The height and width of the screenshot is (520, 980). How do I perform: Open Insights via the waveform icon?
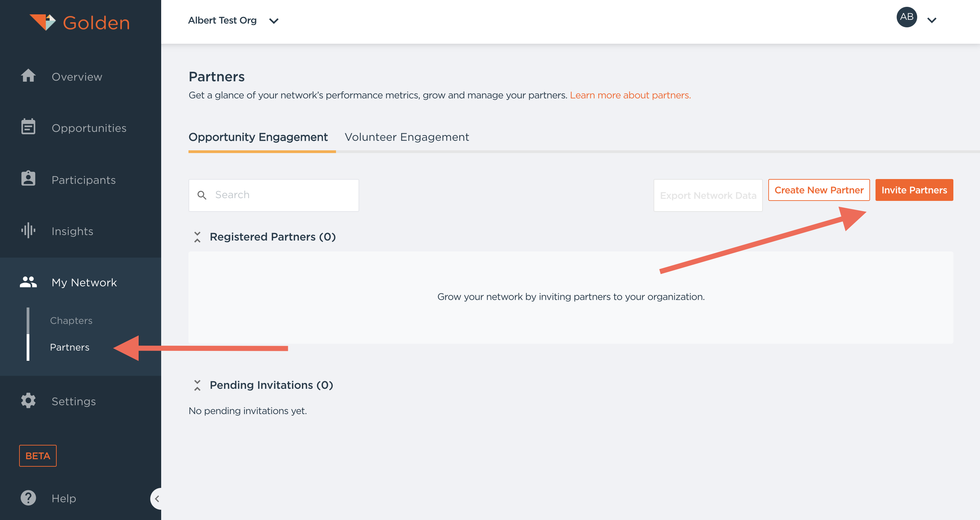tap(28, 230)
